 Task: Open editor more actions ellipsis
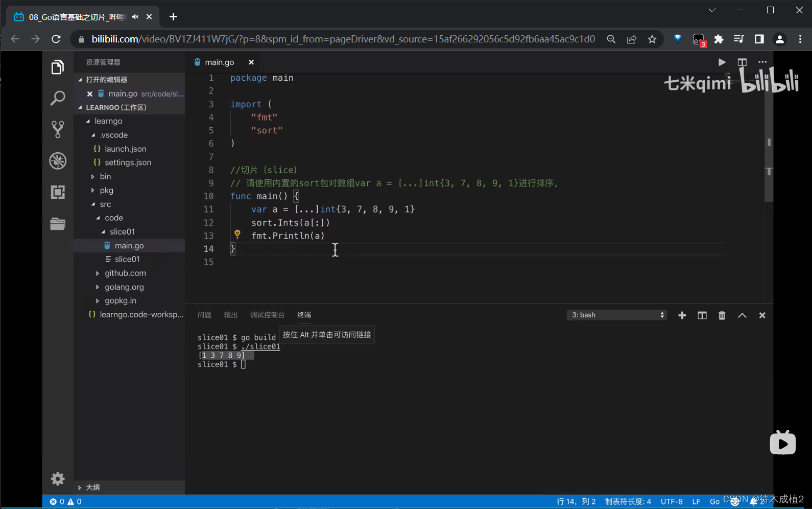click(762, 62)
